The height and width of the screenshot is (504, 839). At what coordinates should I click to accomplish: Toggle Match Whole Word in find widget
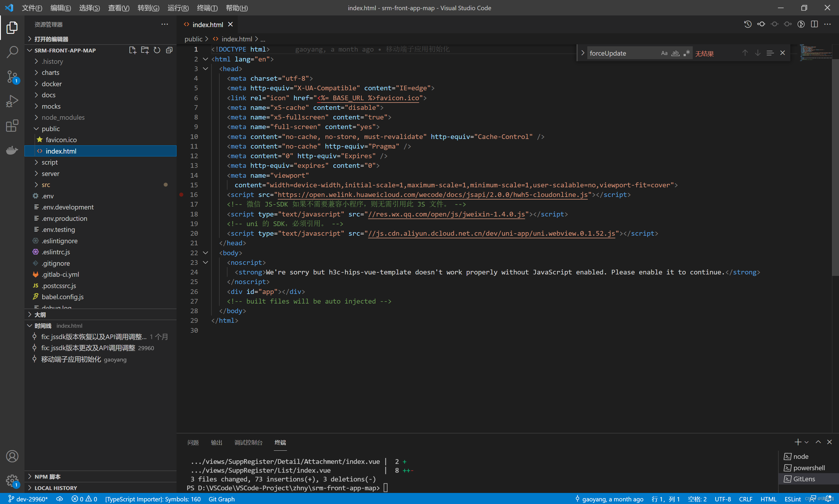coord(675,53)
